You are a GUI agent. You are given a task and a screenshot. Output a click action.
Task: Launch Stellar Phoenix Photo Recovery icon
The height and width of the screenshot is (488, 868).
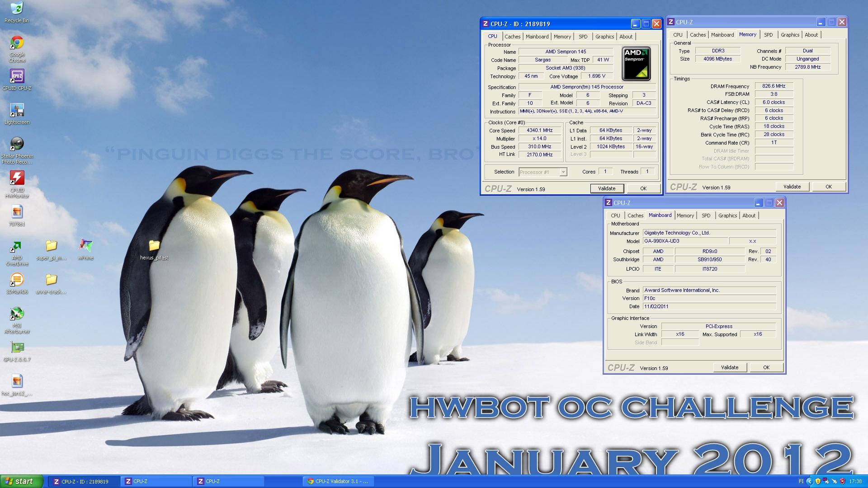17,150
